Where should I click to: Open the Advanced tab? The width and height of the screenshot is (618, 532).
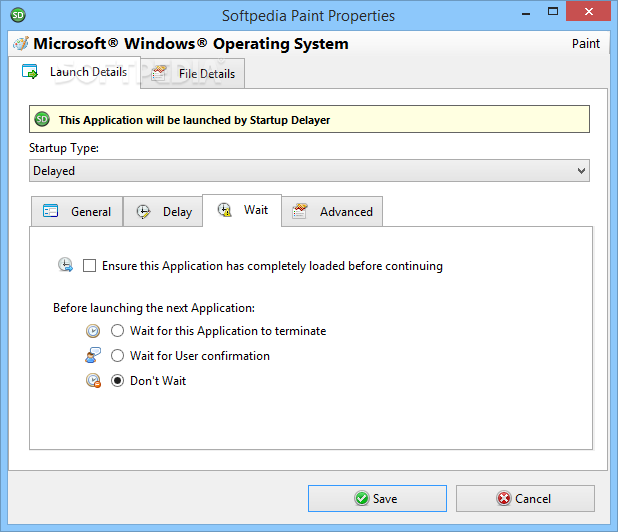[x=332, y=212]
